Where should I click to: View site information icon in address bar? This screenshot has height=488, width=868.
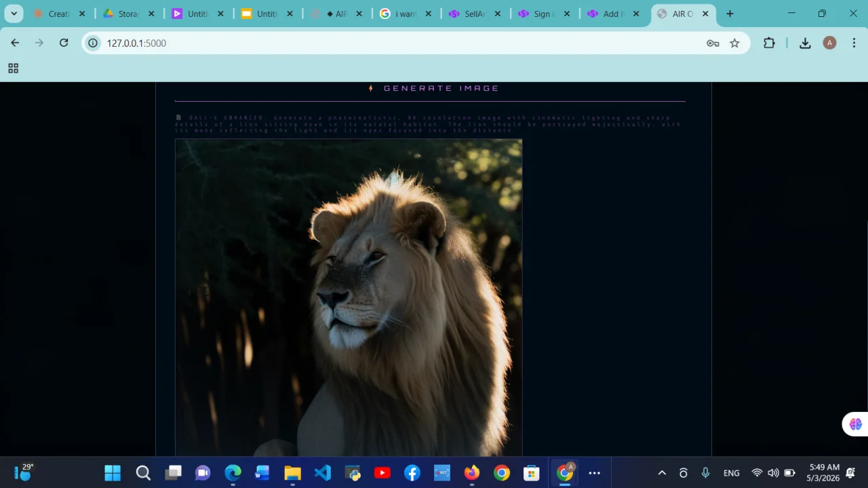[x=94, y=43]
